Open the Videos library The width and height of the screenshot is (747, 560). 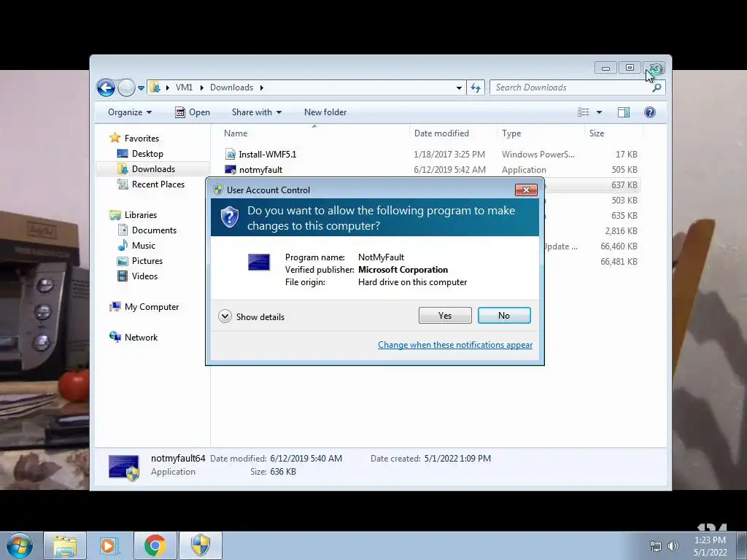click(144, 276)
